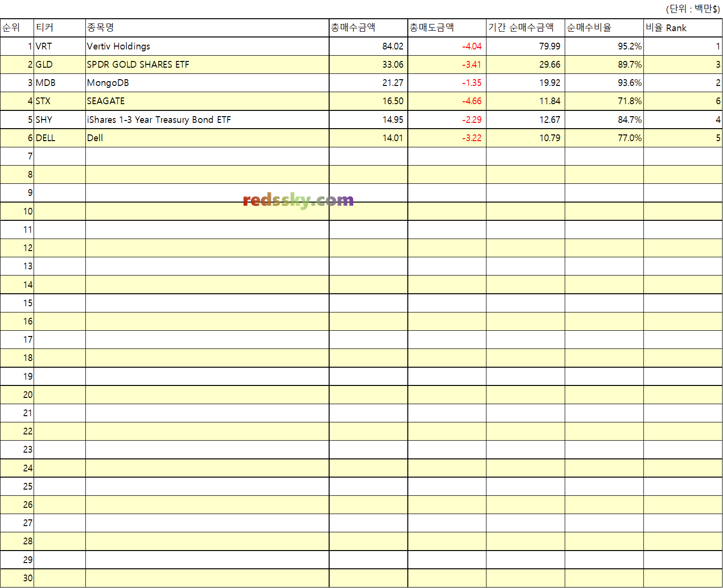Click the 순매수비율 column header
The image size is (723, 588).
pos(604,28)
